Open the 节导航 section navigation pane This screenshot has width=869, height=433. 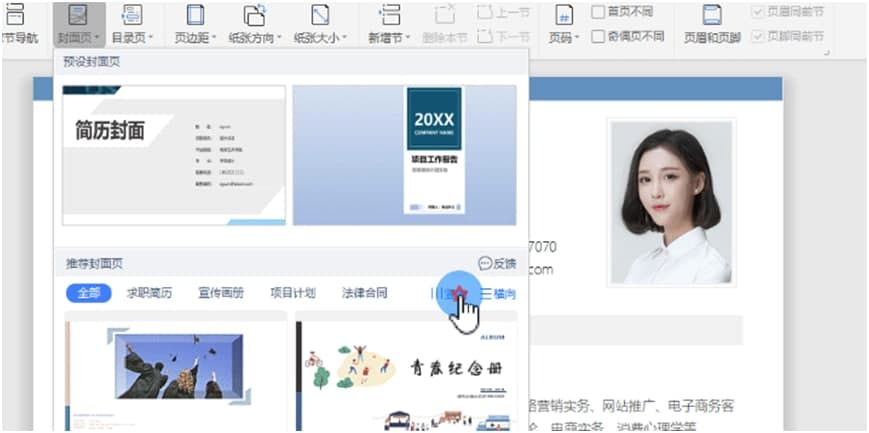19,25
